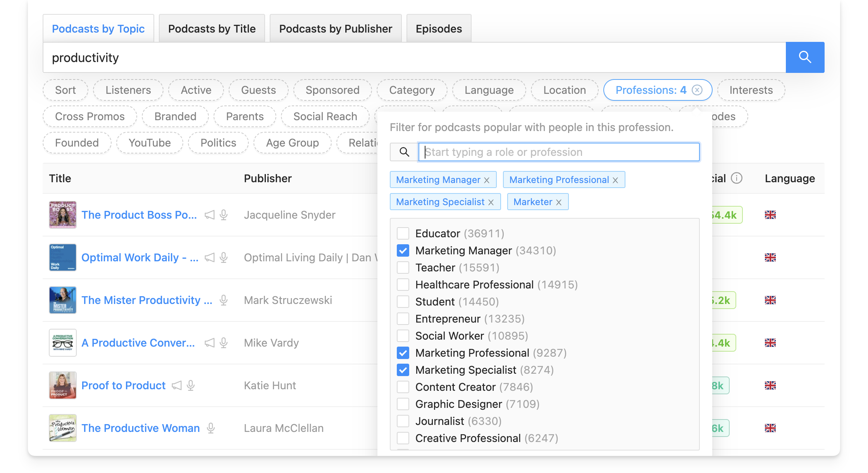Click the language flag in The Product Boss row
Image resolution: width=868 pixels, height=473 pixels.
pos(770,215)
